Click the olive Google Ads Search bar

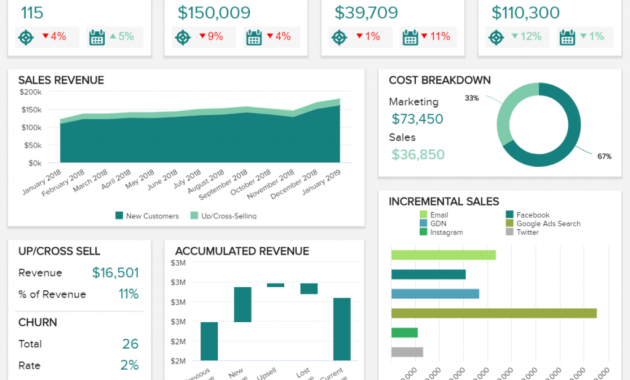click(494, 313)
